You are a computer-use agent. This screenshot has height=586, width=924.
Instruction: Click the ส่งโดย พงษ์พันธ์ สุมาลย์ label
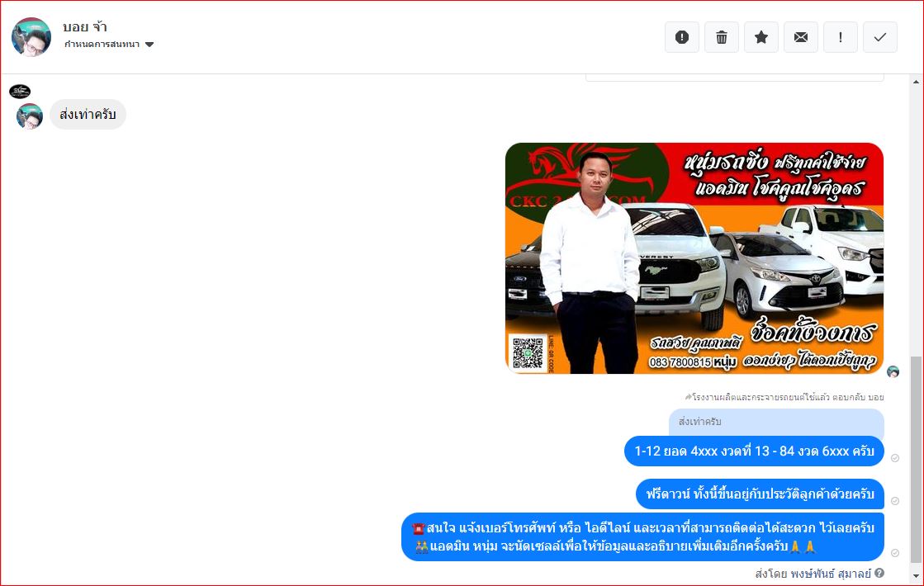(813, 574)
